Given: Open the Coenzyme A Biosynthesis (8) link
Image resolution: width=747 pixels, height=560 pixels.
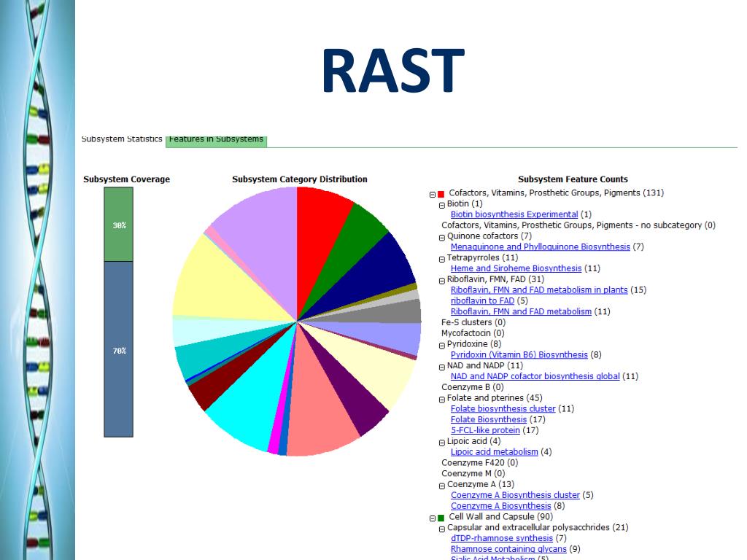Looking at the screenshot, I should click(500, 506).
